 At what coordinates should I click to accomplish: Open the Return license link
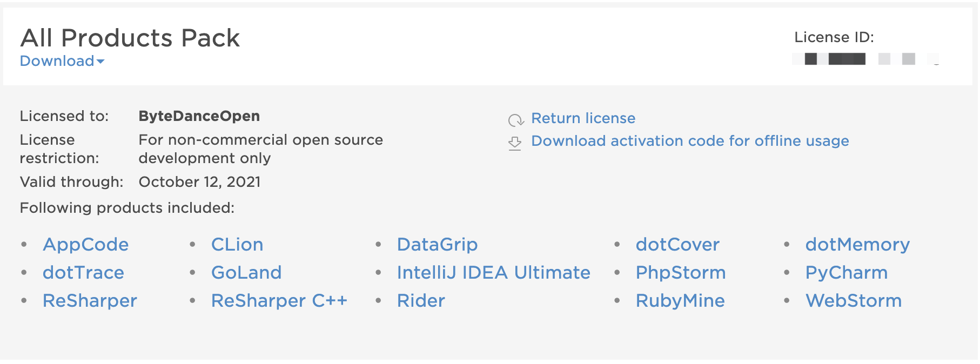[583, 118]
